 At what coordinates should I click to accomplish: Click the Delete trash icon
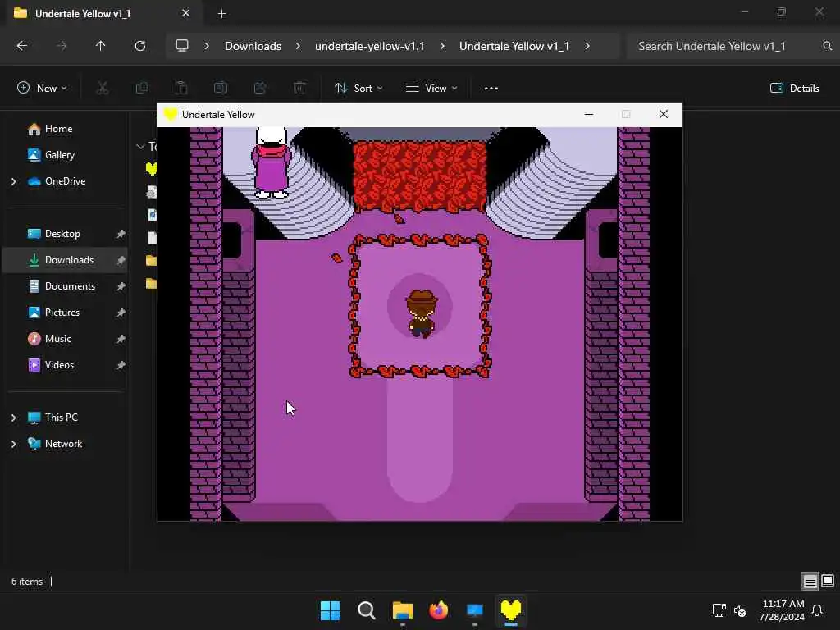click(299, 88)
